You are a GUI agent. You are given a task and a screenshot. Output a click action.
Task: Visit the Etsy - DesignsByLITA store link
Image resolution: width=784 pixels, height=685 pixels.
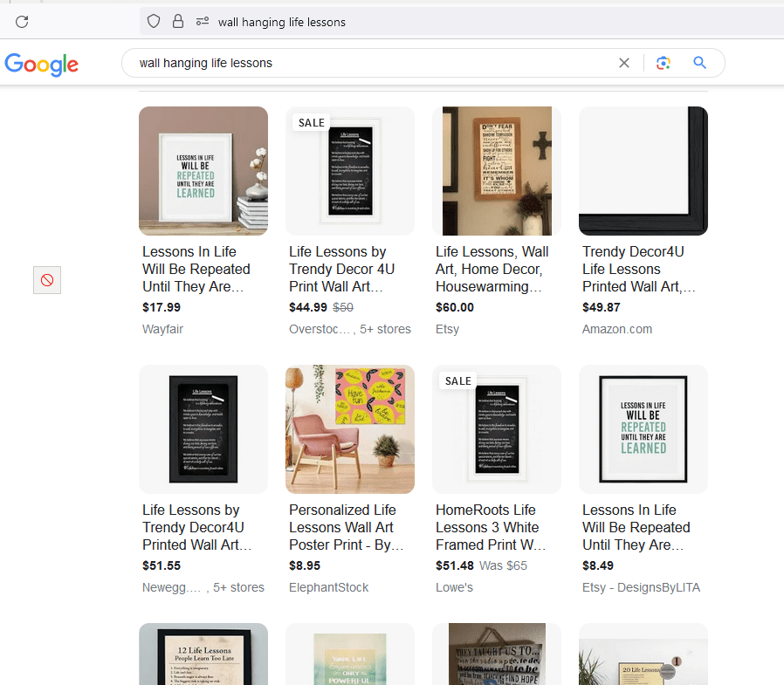640,587
